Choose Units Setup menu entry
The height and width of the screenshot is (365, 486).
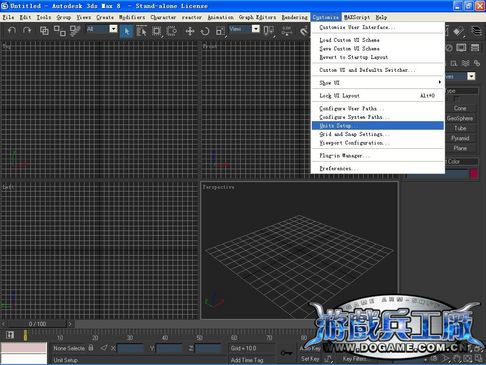coord(378,126)
